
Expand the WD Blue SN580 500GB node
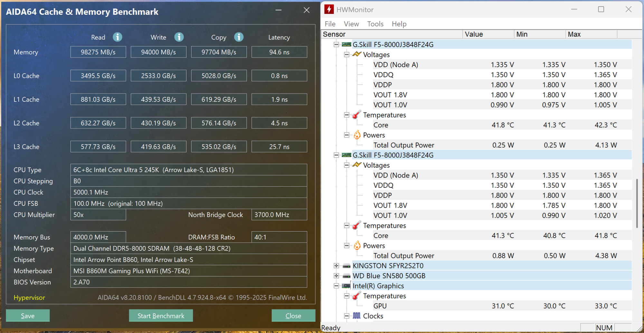click(336, 276)
